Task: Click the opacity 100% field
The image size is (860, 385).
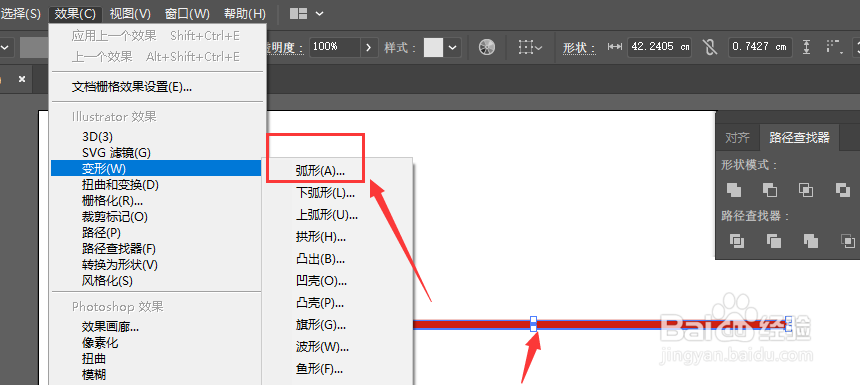Action: point(335,47)
